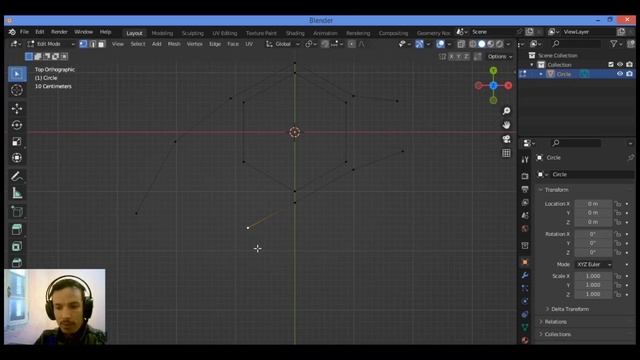This screenshot has width=640, height=360.
Task: Open the Render menu
Action: [x=59, y=32]
